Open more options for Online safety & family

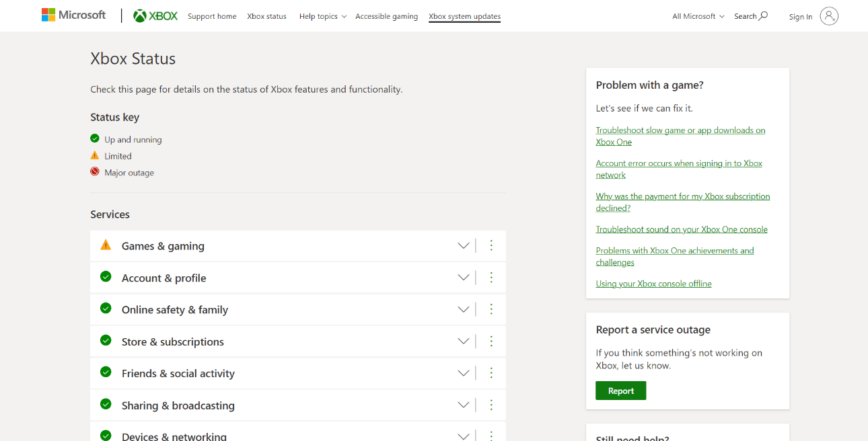pyautogui.click(x=491, y=309)
